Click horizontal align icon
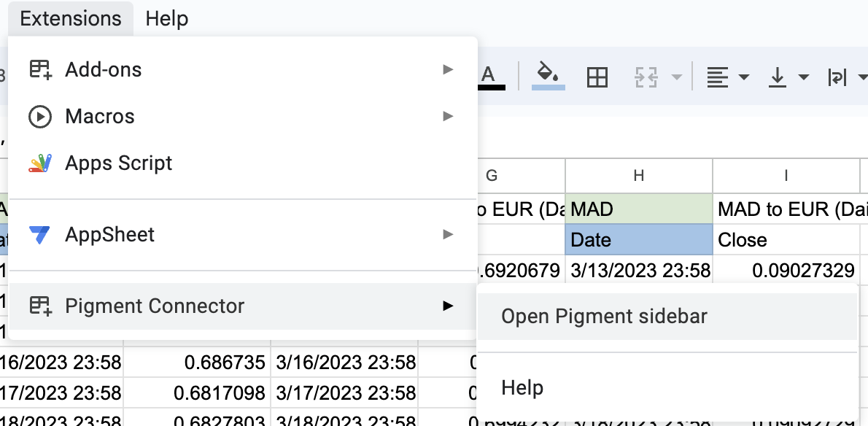Viewport: 868px width, 426px height. pos(718,77)
